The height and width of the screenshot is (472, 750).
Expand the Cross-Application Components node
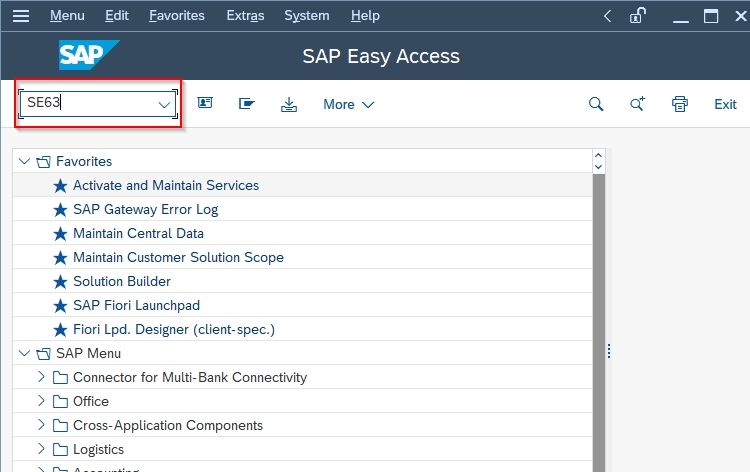coord(41,425)
